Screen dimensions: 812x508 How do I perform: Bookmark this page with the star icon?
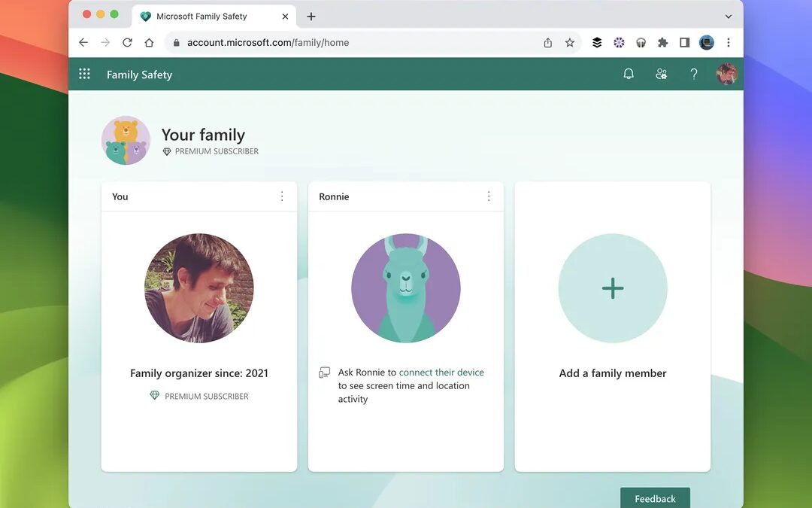570,43
